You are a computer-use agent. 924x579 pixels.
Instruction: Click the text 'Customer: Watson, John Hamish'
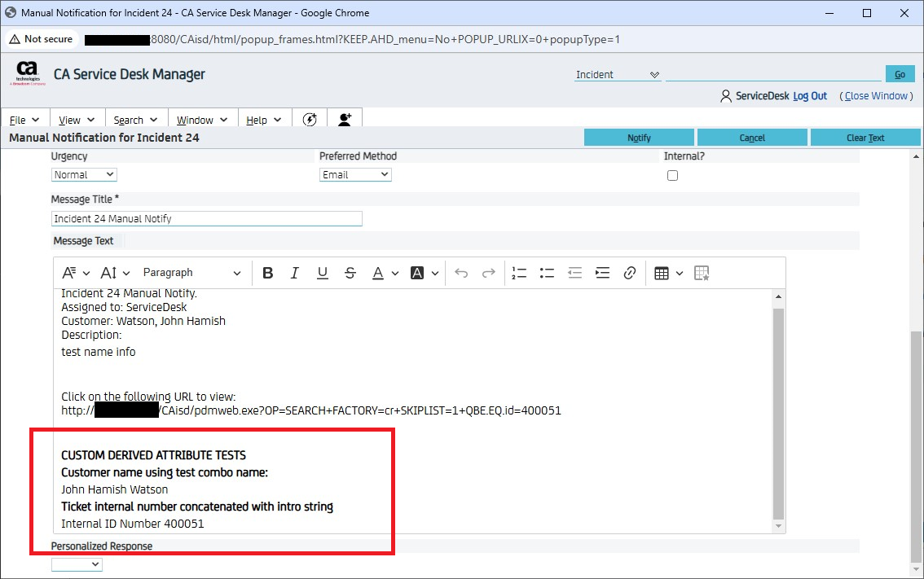coord(143,321)
